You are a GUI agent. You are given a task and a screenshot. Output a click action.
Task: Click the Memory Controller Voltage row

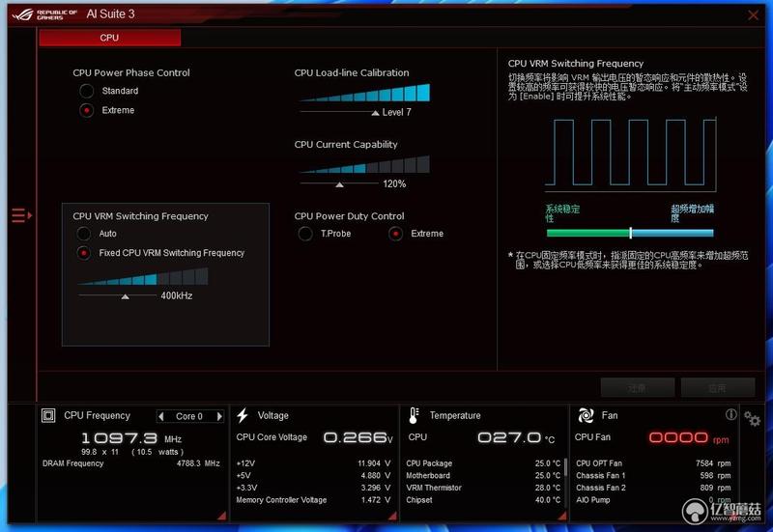313,500
